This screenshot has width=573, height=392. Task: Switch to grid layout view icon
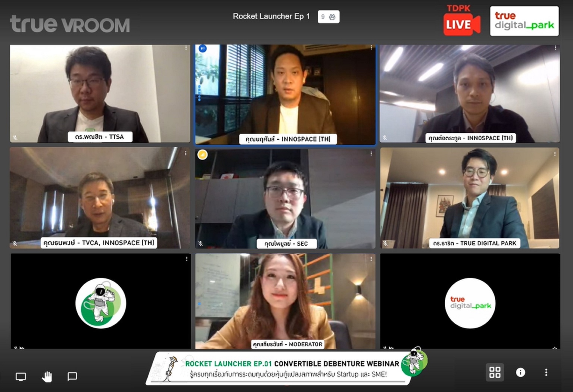coord(495,372)
